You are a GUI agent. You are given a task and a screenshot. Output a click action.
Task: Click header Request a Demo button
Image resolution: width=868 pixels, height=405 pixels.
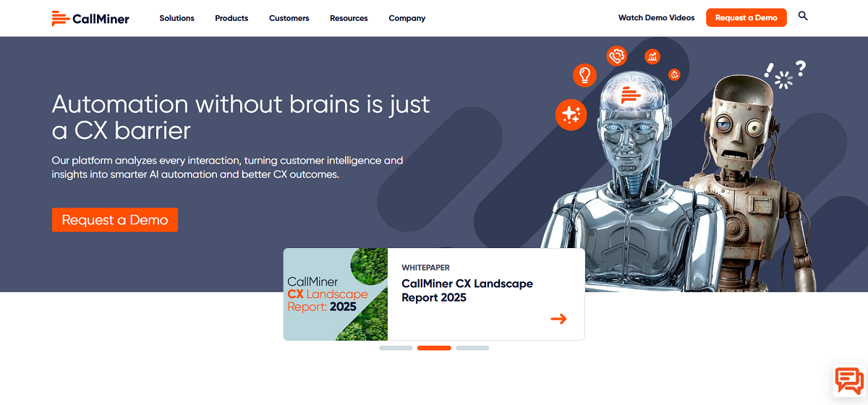[746, 18]
